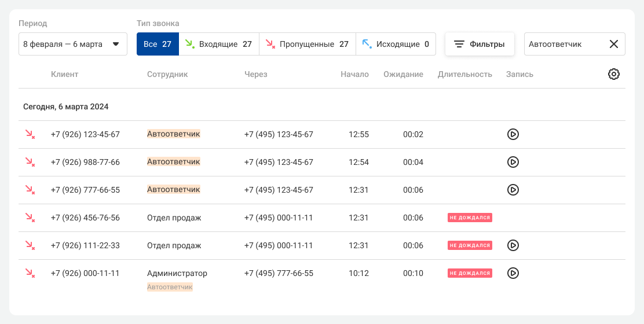Click the Сегодня, 6 марта 2024 date header
This screenshot has width=644, height=324.
pyautogui.click(x=65, y=106)
